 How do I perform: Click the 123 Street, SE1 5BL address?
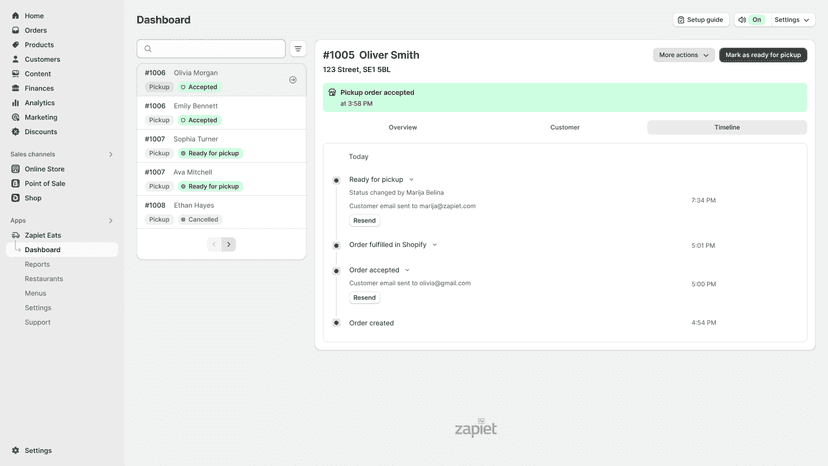tap(356, 69)
